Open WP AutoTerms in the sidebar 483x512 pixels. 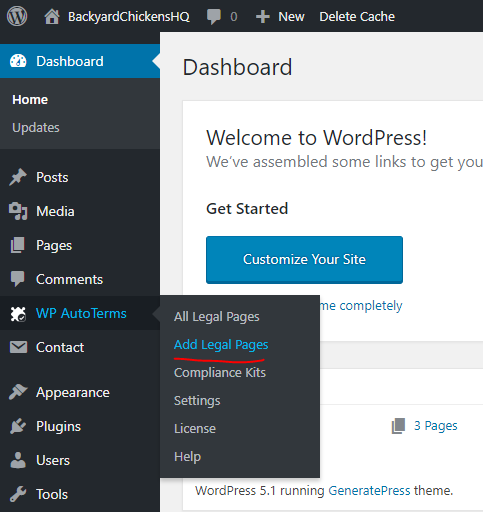(80, 313)
